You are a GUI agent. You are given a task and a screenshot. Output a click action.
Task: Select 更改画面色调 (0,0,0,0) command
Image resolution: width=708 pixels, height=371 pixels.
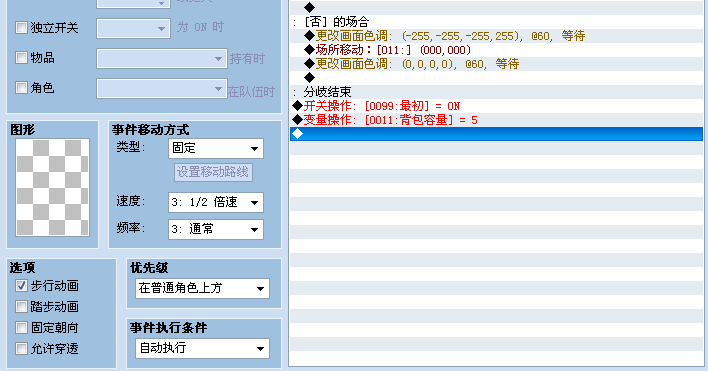[x=496, y=64]
